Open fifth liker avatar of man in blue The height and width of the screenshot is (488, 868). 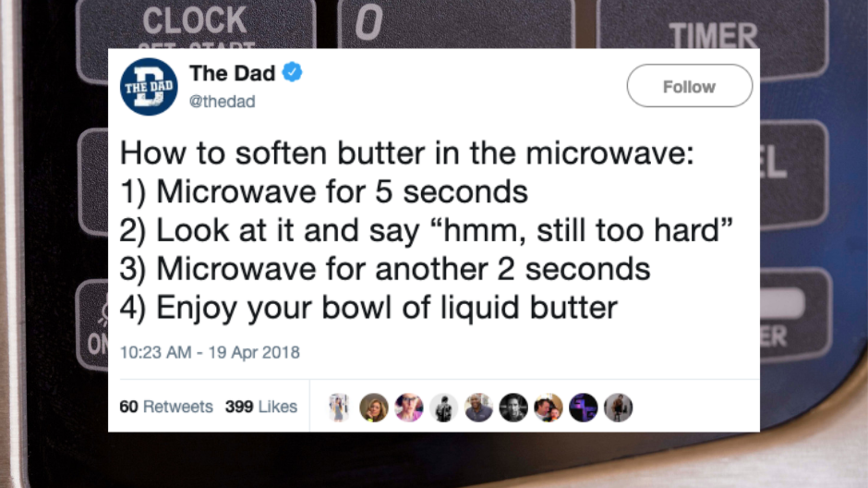coord(478,407)
